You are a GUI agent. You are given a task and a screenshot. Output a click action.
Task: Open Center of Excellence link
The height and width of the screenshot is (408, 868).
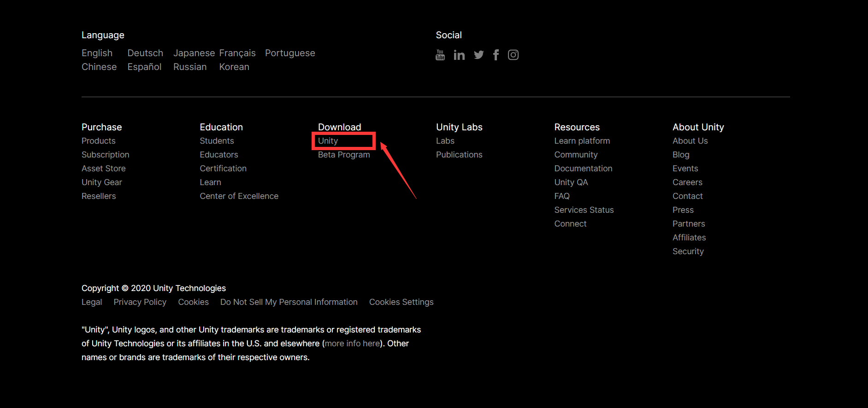[239, 196]
